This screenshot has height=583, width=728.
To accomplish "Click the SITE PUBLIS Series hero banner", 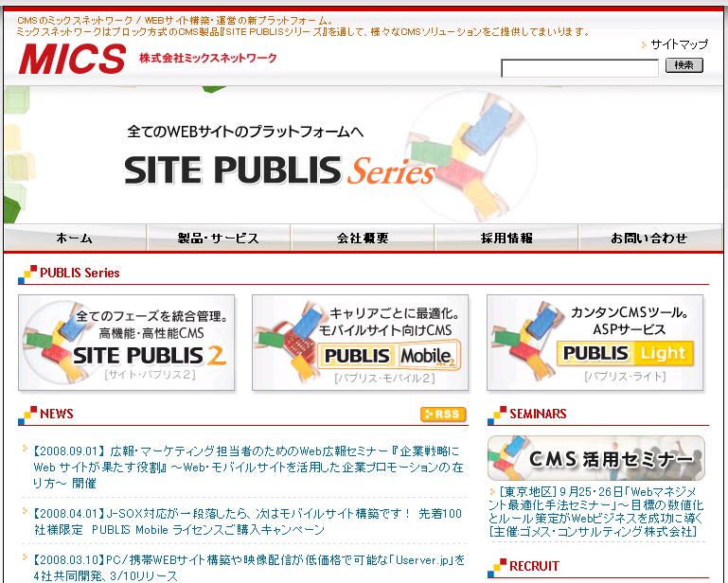I will [364, 154].
